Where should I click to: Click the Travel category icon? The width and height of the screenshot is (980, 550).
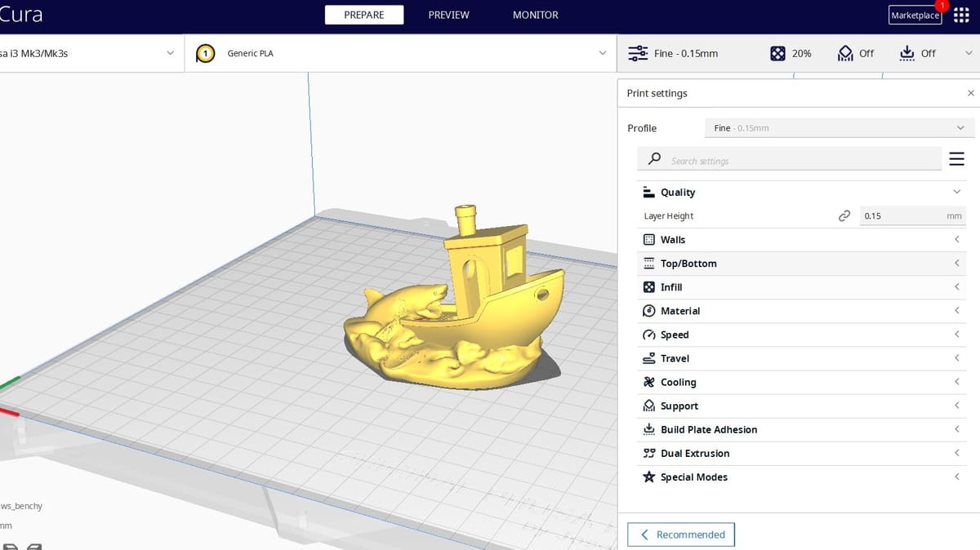click(x=649, y=358)
